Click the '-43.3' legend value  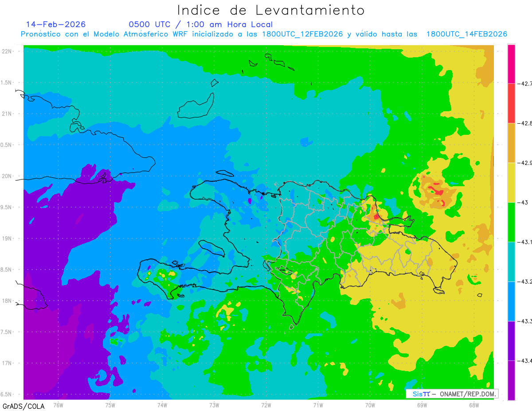524,321
